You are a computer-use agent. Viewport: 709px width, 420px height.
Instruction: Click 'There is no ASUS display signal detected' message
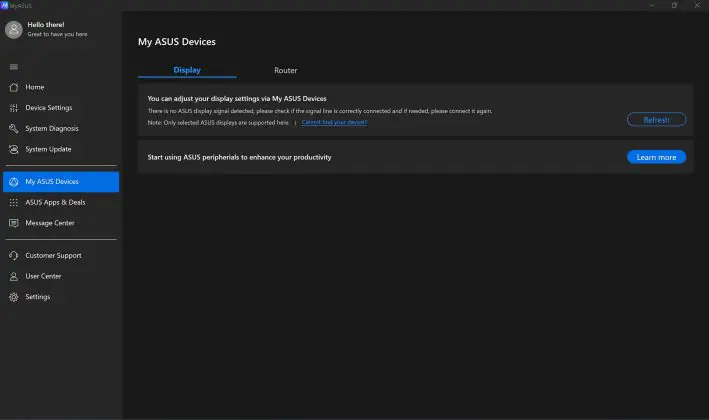coord(320,111)
